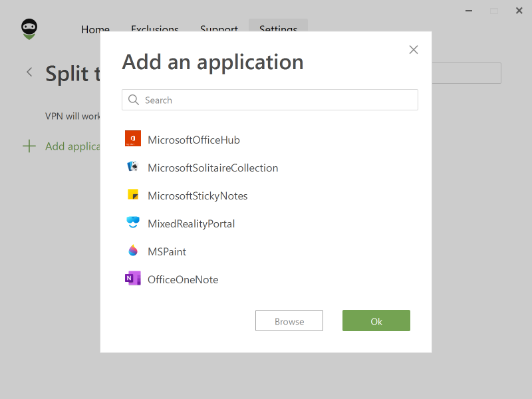Click the MicrosoftStickyNotes yellow icon
The width and height of the screenshot is (532, 399).
click(x=132, y=194)
